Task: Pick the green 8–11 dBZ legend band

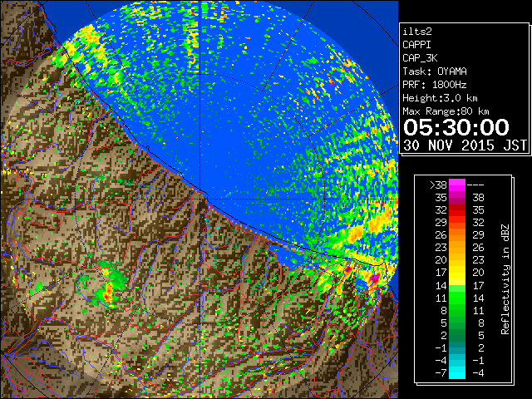Action: tap(457, 310)
